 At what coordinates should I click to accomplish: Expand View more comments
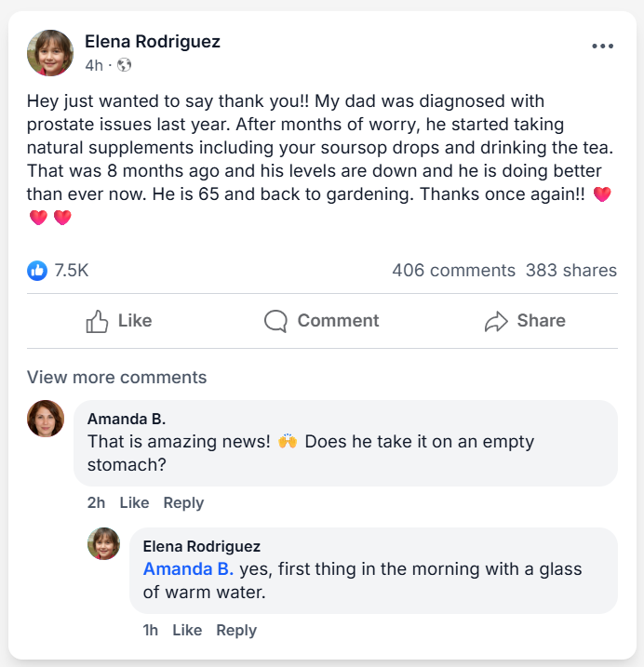116,377
